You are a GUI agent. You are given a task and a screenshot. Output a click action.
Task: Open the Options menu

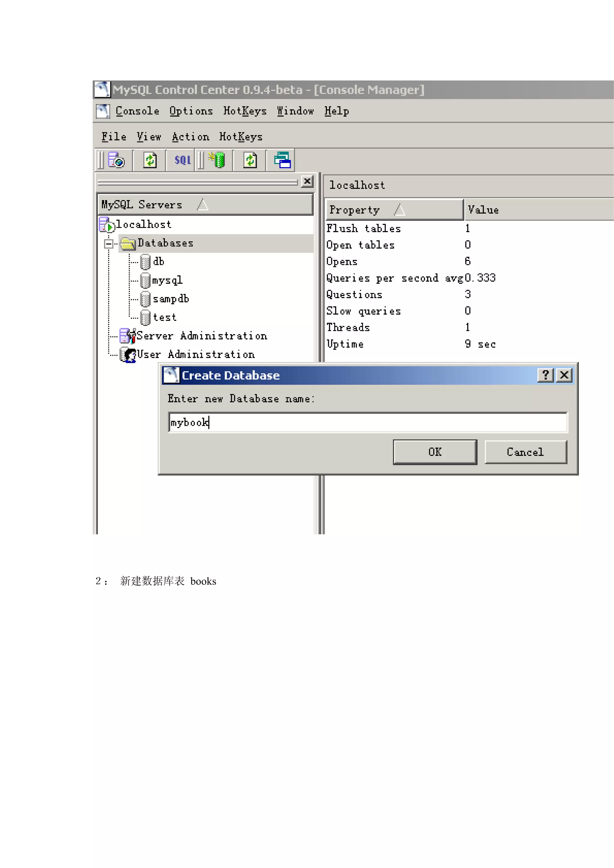point(191,111)
